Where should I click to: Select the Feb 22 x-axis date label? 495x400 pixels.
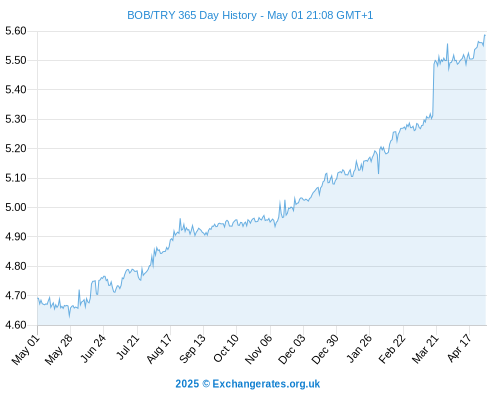point(392,349)
